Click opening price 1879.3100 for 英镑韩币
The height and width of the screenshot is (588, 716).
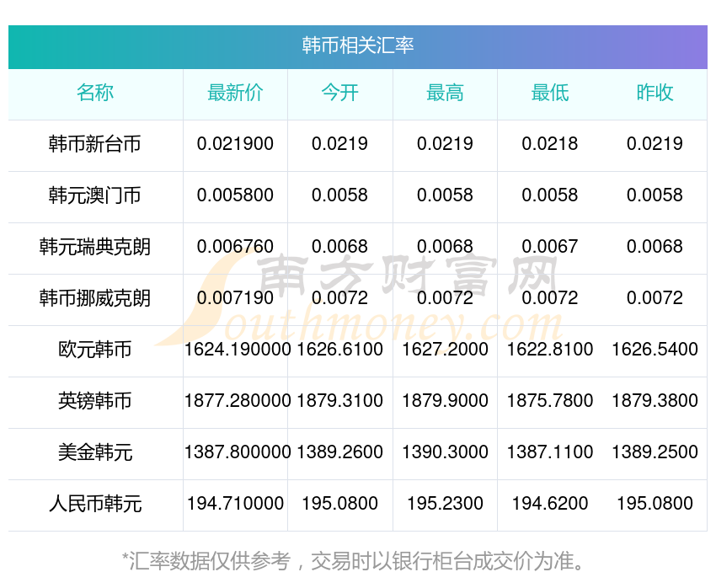coord(340,401)
